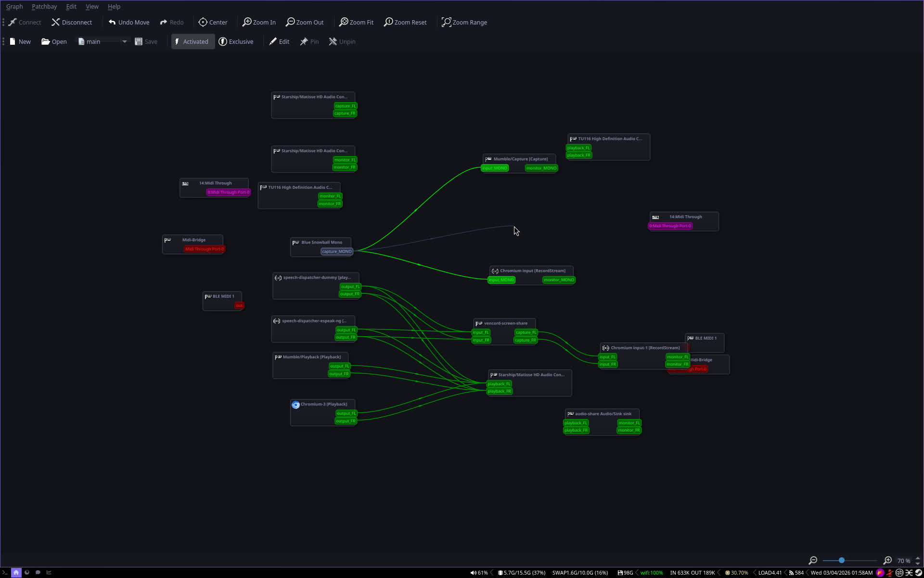The width and height of the screenshot is (924, 578).
Task: Open the Patchbay menu
Action: point(44,7)
